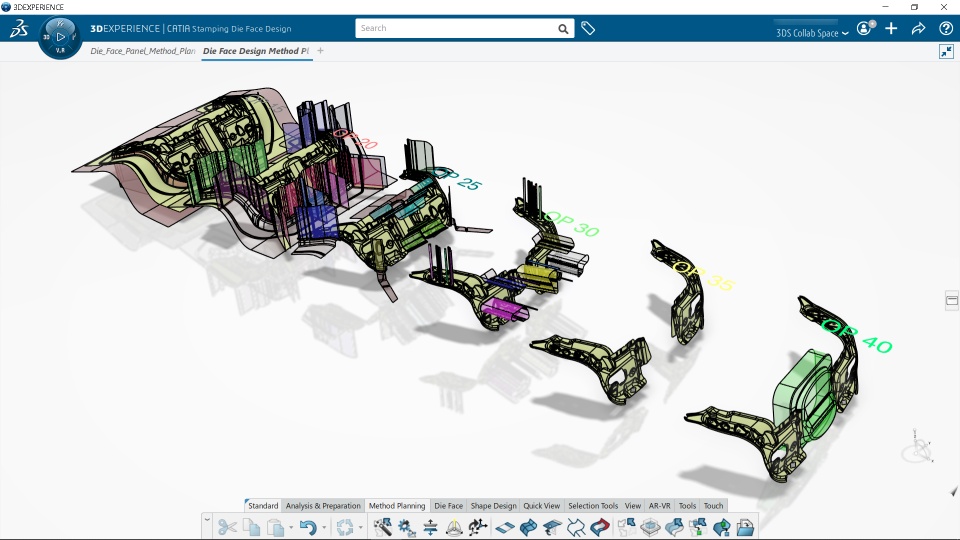Click the magic wand tool icon

[383, 527]
